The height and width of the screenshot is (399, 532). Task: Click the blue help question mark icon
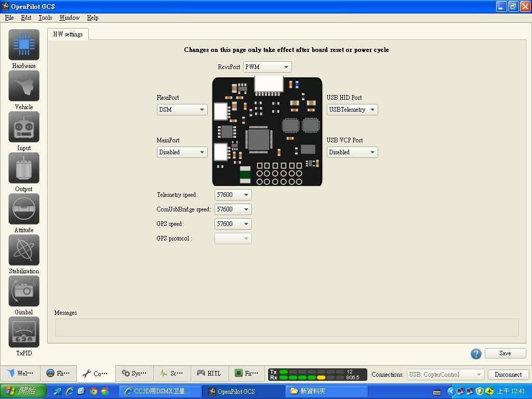click(x=476, y=353)
